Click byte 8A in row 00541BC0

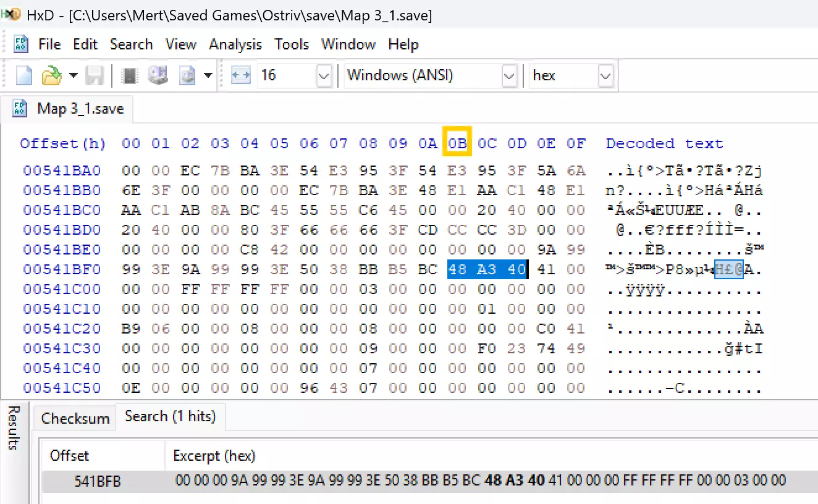[220, 210]
